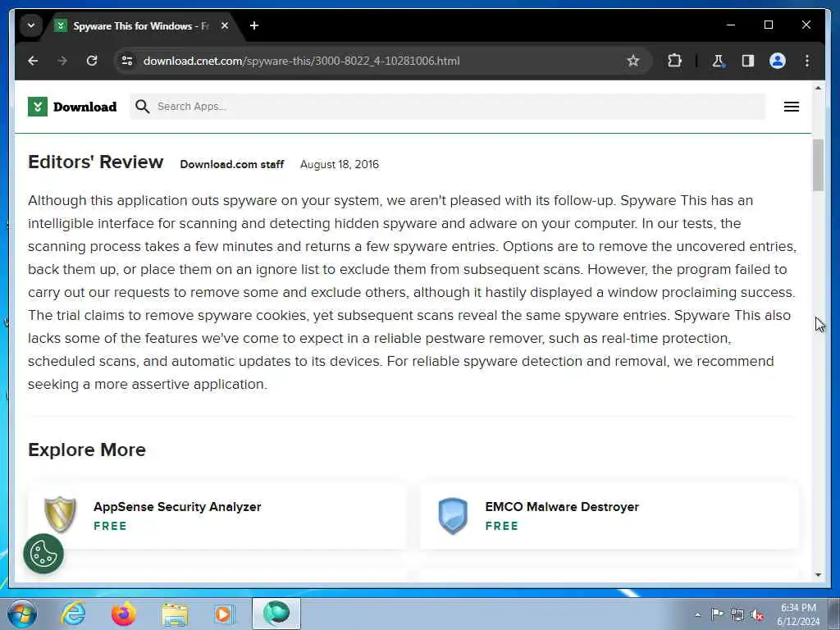Open EMCO Malware Destroyer link

pos(562,507)
